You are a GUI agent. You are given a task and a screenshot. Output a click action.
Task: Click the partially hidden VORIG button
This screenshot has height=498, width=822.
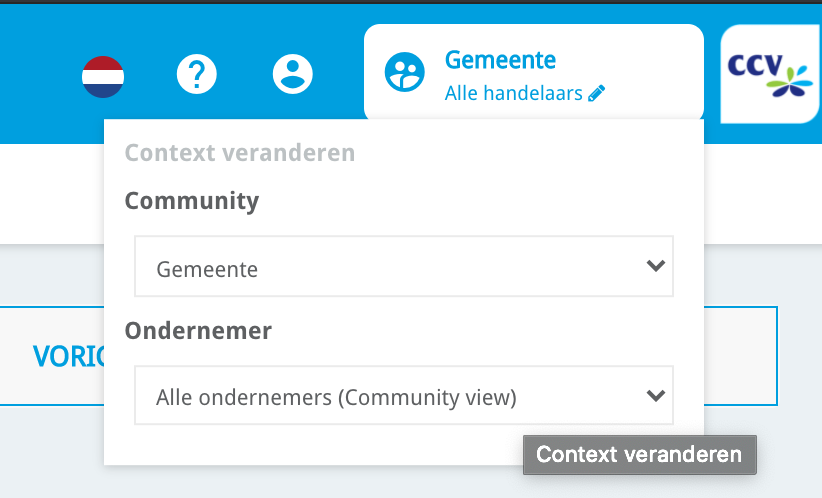pos(69,356)
